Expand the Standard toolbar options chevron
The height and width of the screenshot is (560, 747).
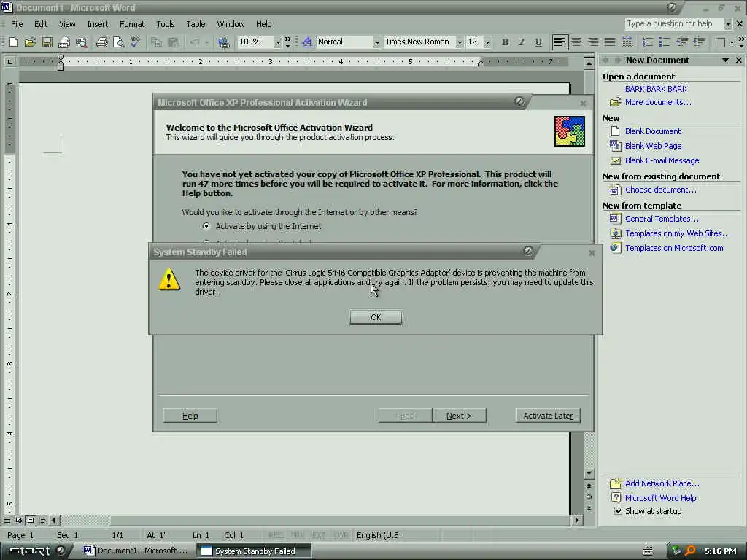click(x=287, y=42)
